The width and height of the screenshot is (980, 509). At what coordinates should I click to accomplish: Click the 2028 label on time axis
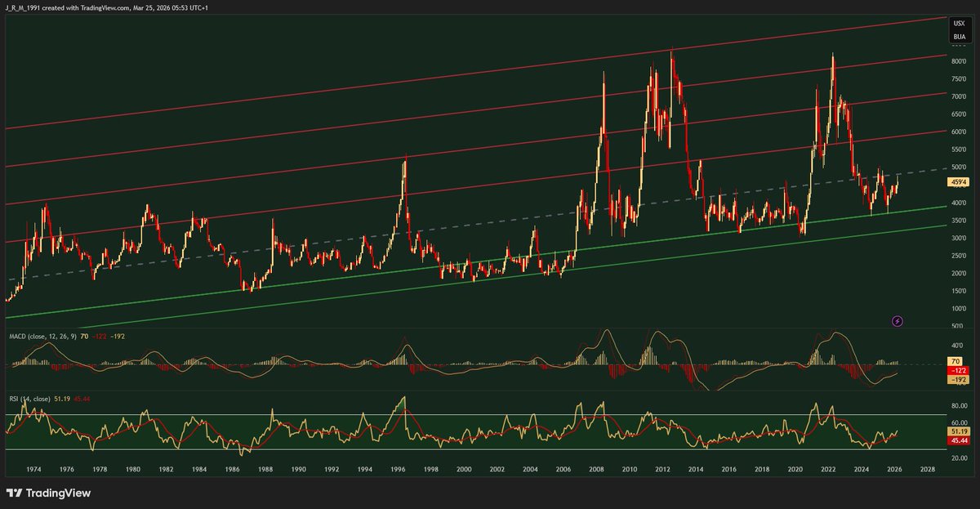click(928, 471)
